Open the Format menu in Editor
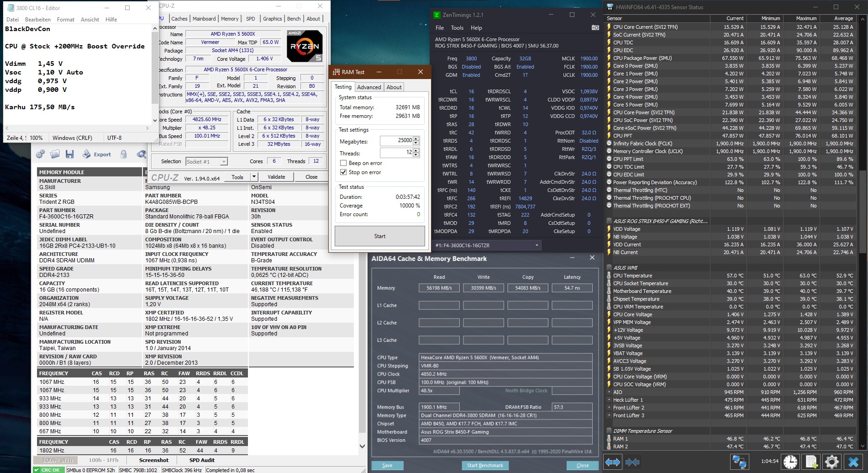The width and height of the screenshot is (868, 473). [66, 20]
